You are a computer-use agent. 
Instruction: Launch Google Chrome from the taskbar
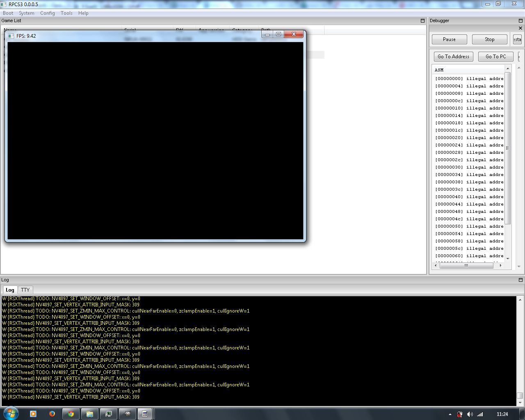tap(71, 414)
